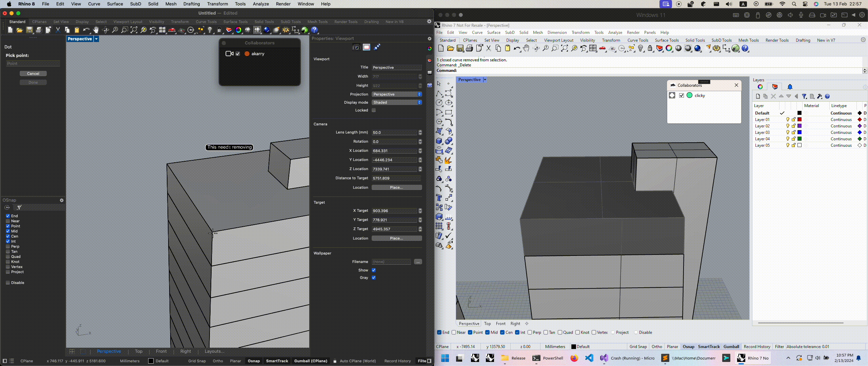Click the Camera Location Place button
Screen dimensions: 868x366
[396, 187]
